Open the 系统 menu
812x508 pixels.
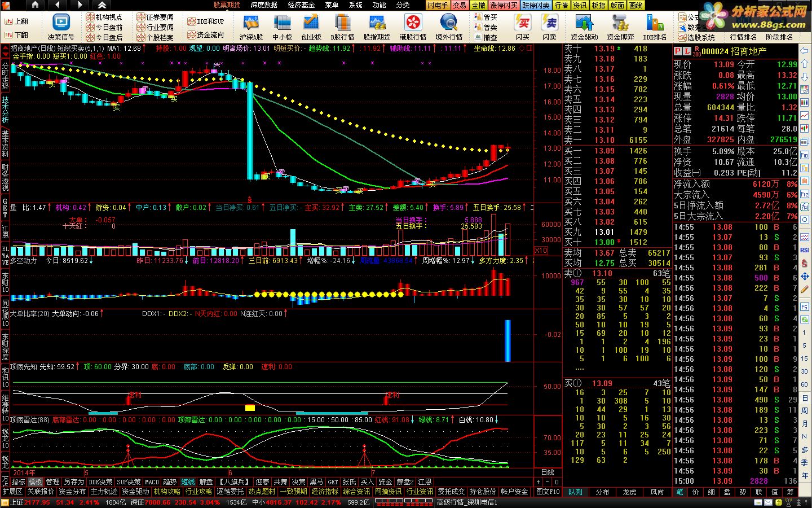click(356, 5)
